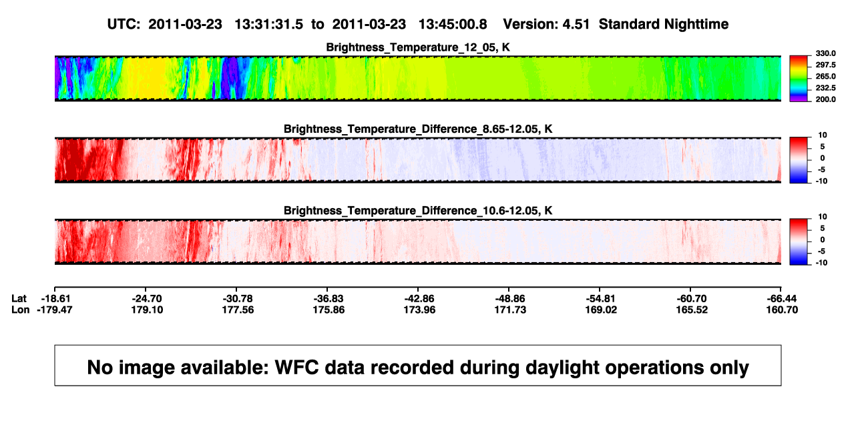
Task: Click latitude value '-36.83'
Action: (329, 298)
